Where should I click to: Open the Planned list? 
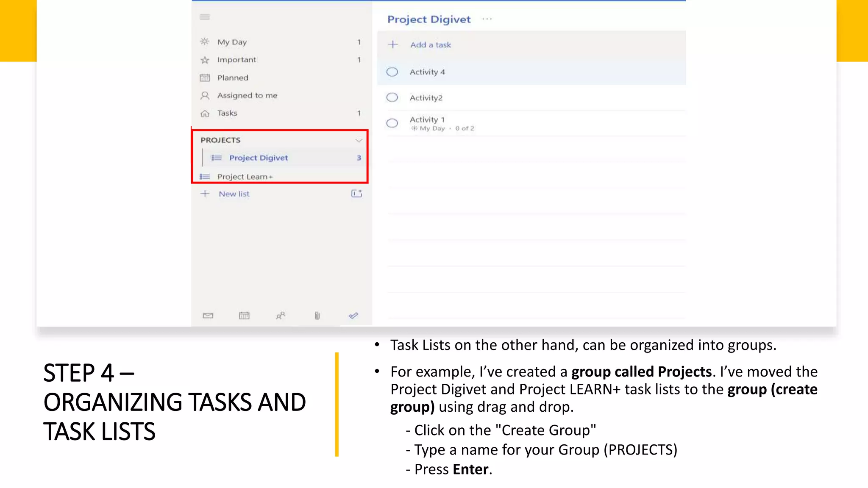tap(281, 78)
